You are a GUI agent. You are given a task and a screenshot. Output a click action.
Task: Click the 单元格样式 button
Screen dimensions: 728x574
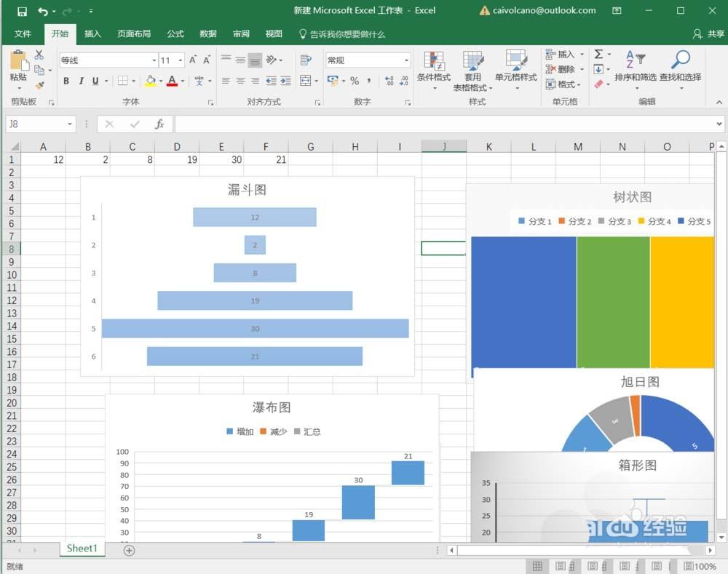pos(516,69)
